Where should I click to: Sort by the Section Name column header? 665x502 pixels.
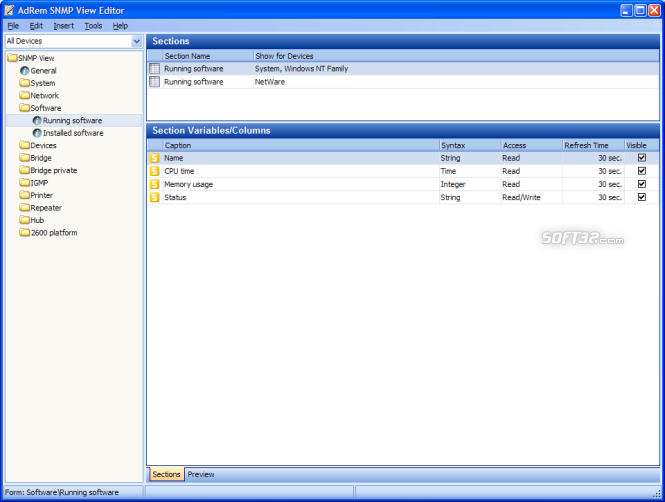pos(208,56)
